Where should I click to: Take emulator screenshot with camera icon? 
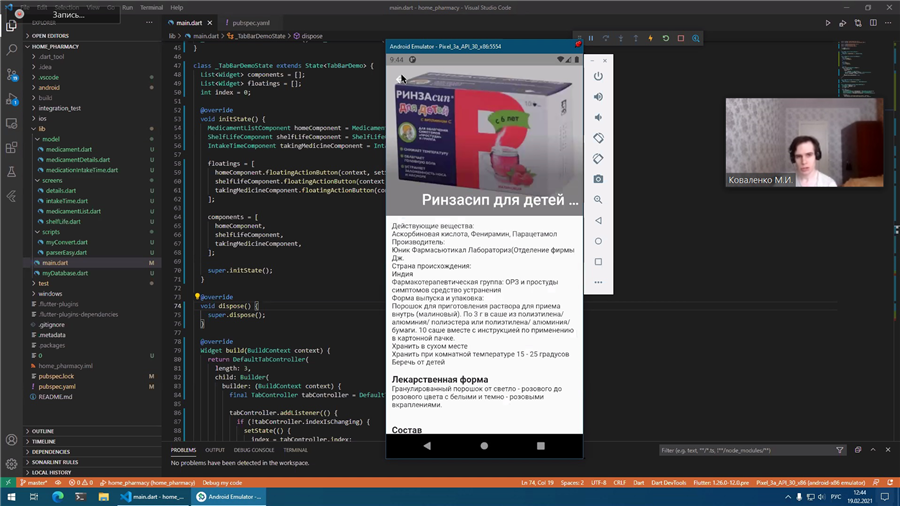pos(598,180)
